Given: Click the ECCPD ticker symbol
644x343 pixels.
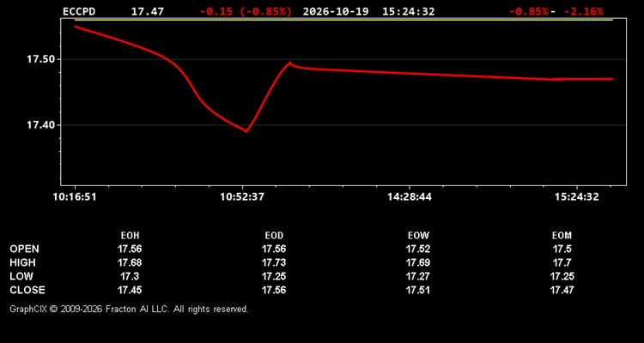Looking at the screenshot, I should point(79,11).
